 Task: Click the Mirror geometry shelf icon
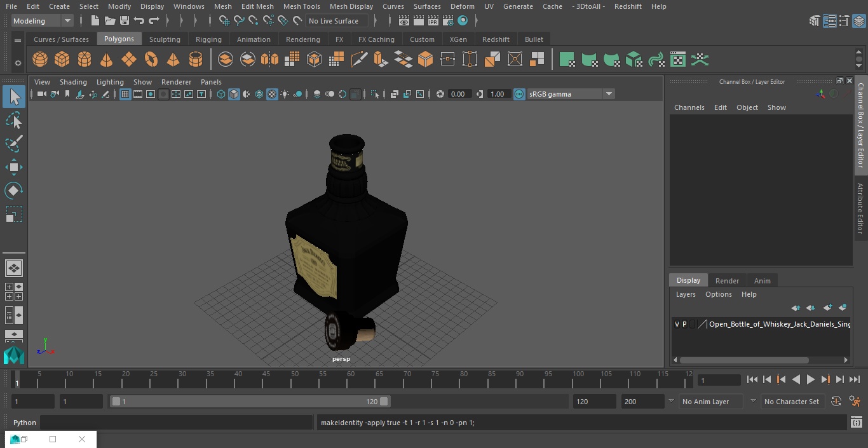tap(269, 60)
